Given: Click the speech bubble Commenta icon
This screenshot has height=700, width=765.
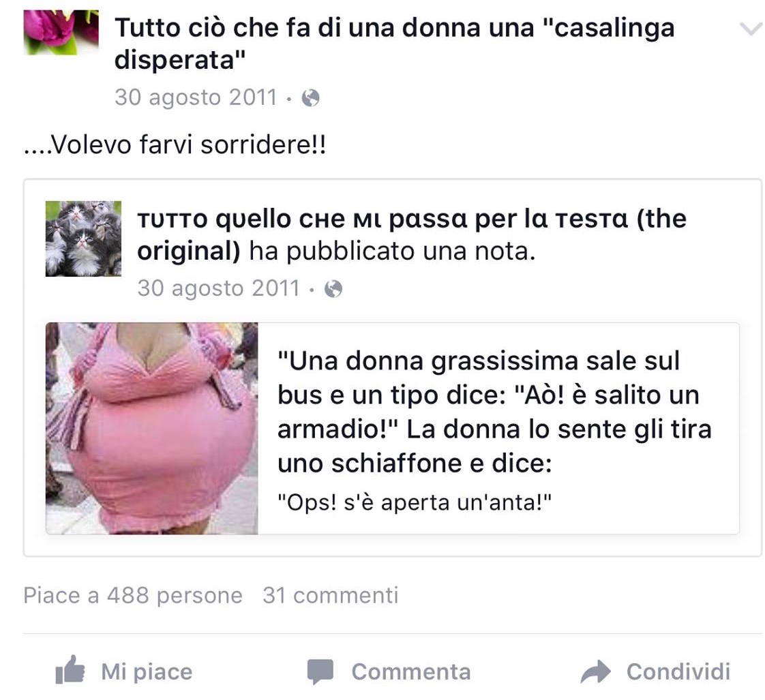Looking at the screenshot, I should tap(320, 671).
